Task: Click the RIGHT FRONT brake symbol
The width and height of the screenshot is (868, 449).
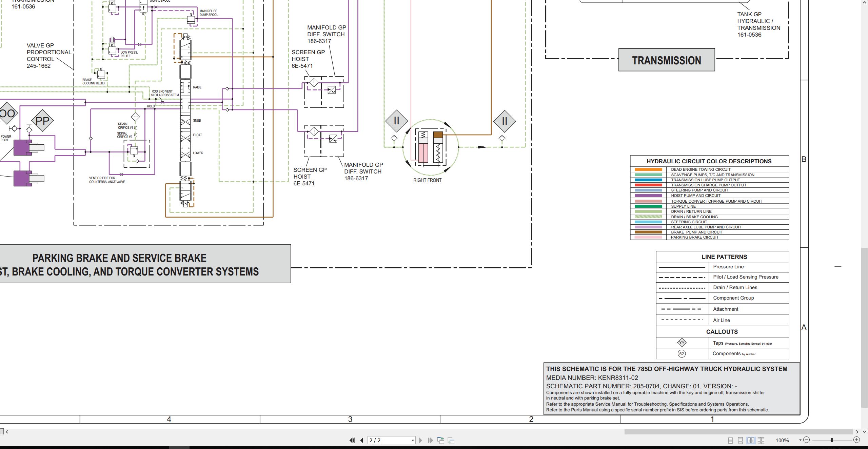Action: [x=431, y=147]
